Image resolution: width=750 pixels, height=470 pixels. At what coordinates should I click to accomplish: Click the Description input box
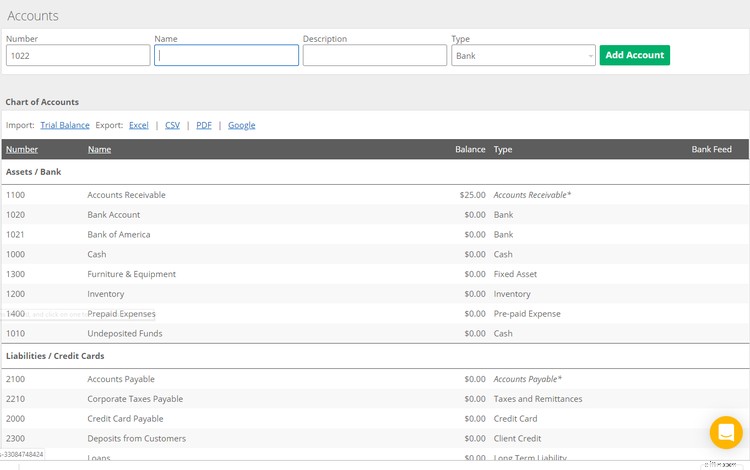tap(374, 56)
